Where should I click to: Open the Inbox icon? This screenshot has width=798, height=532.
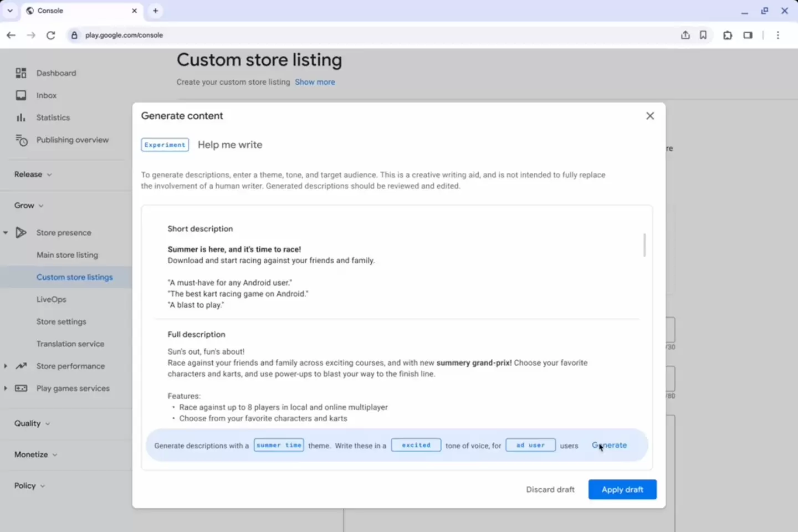pyautogui.click(x=21, y=95)
